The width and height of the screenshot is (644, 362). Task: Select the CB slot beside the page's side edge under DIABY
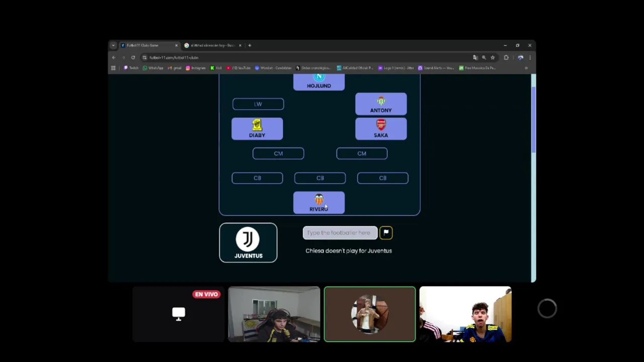257,178
